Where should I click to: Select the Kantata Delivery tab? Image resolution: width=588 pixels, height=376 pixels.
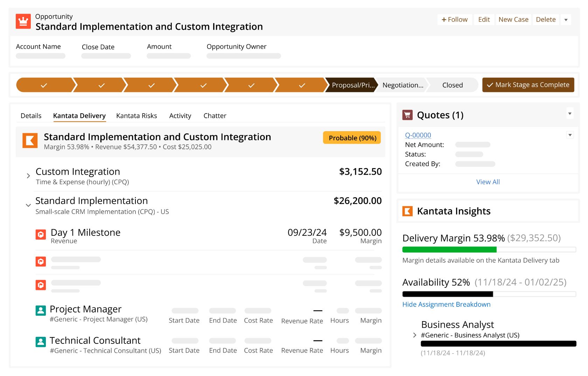79,116
